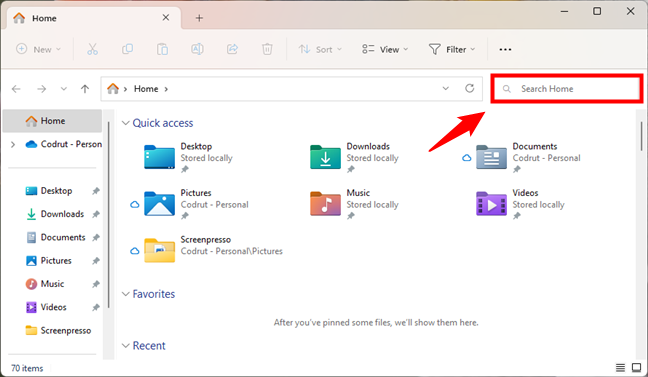Unpin Downloads in the navigation pane
The width and height of the screenshot is (648, 377).
[95, 214]
